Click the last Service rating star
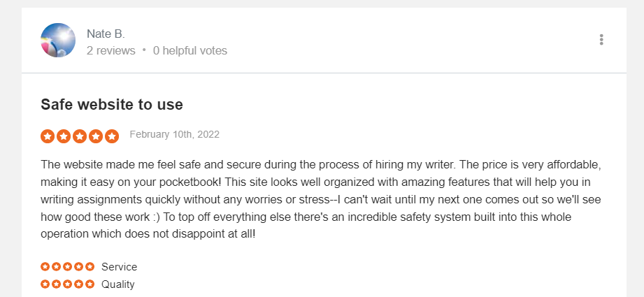644x297 pixels. click(x=90, y=267)
